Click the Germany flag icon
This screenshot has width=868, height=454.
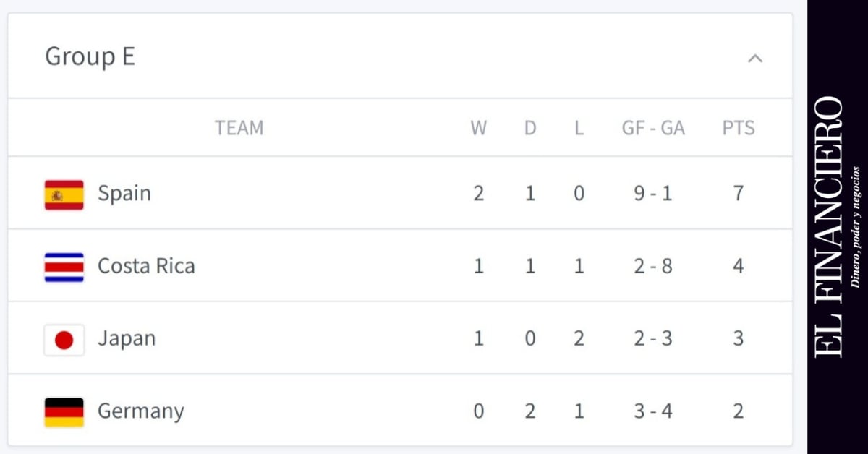tap(64, 412)
